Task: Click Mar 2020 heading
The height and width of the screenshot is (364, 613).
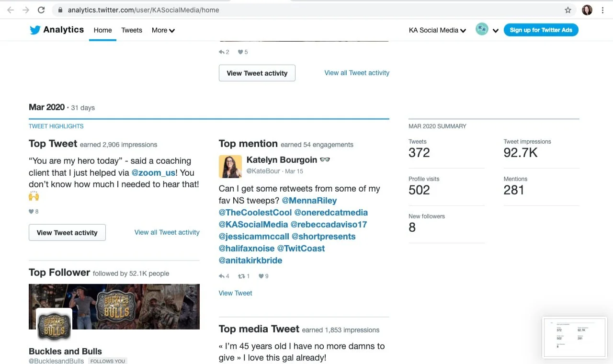Action: click(46, 107)
